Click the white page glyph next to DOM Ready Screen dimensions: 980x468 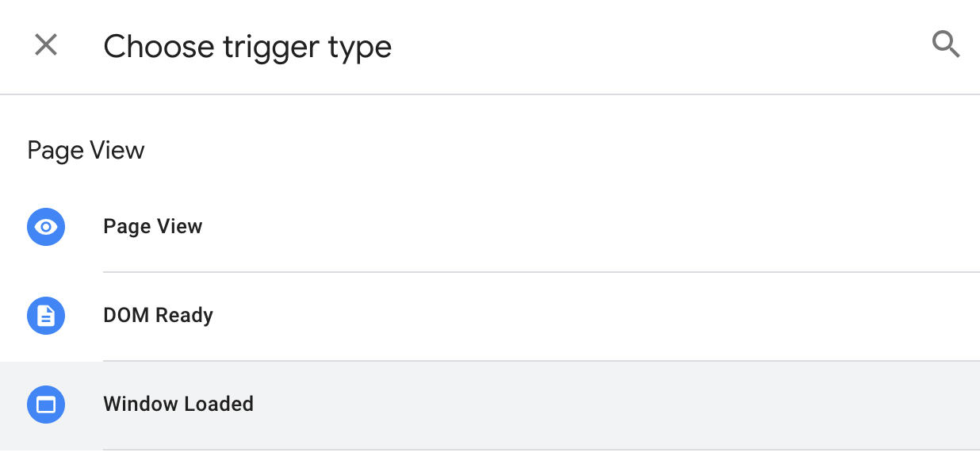[x=46, y=316]
